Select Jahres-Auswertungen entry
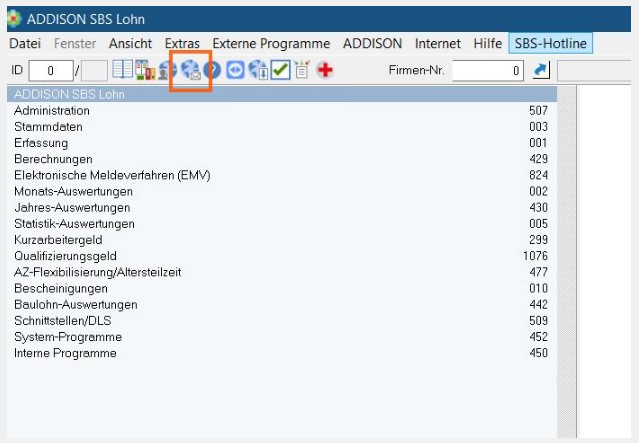 point(282,207)
